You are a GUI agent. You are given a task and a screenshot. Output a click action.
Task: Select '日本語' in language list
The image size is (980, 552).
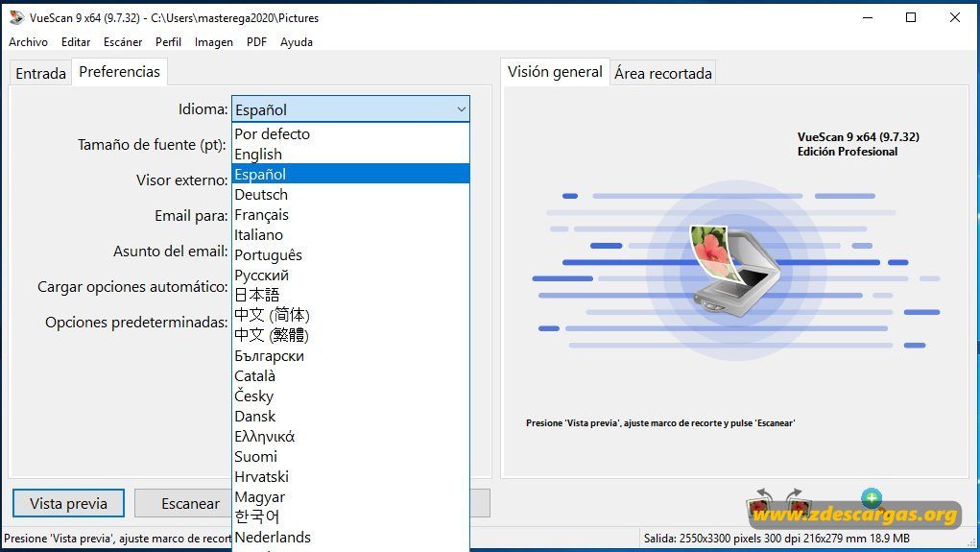click(350, 295)
